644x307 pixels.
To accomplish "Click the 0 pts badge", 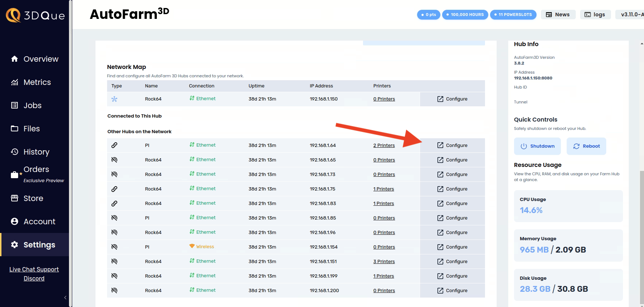I will 429,15.
